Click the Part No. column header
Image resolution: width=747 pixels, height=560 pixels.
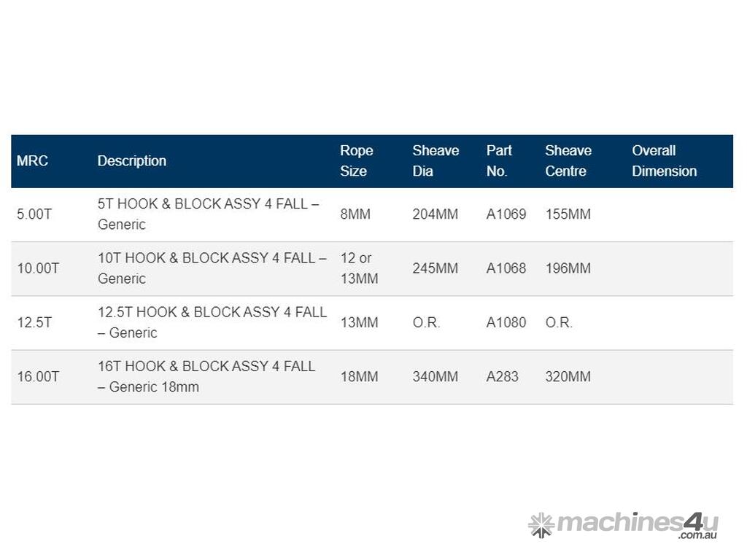point(499,161)
